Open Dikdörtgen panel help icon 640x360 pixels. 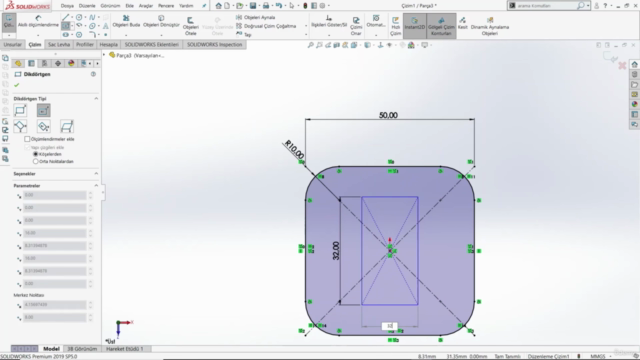[93, 74]
